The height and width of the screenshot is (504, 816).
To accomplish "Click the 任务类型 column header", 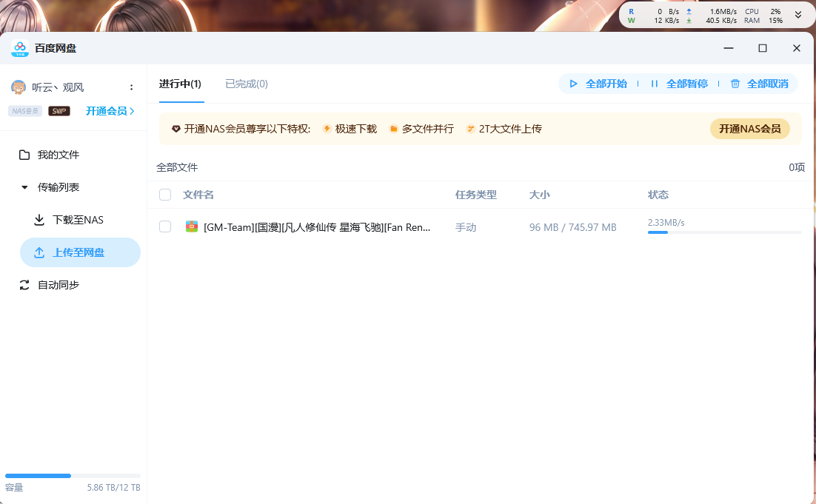I will coord(476,195).
